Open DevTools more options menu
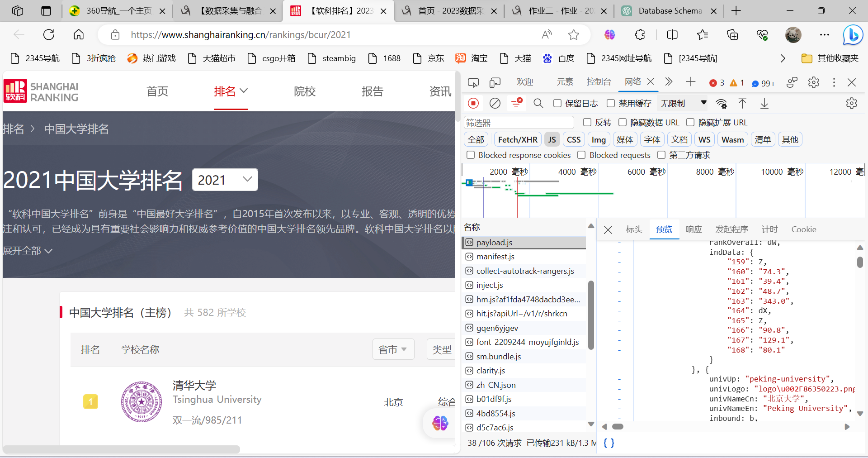Viewport: 868px width, 458px height. pyautogui.click(x=834, y=82)
